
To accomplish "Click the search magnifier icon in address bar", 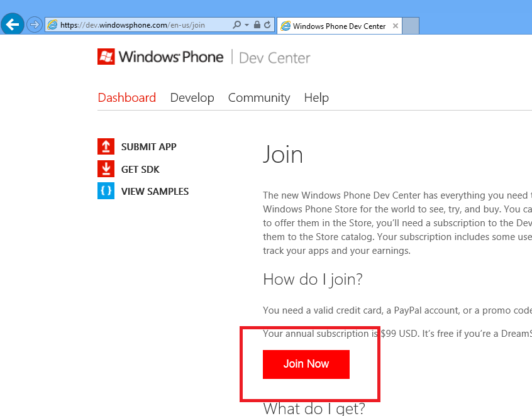I will point(237,25).
